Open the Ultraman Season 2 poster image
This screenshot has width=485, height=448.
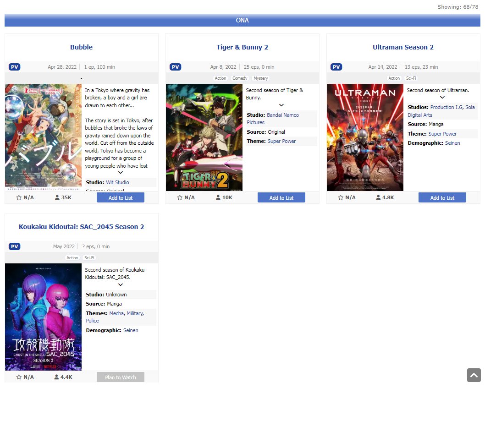tap(365, 137)
